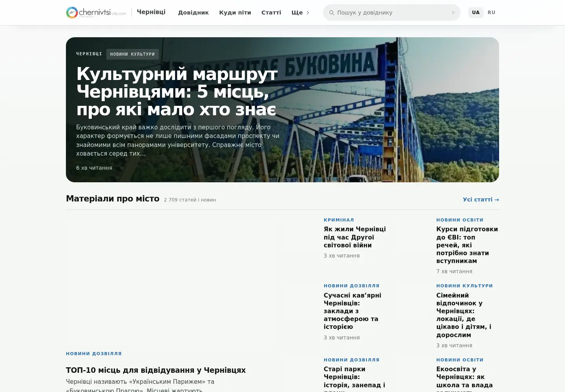Open the Усі статті link

(481, 200)
